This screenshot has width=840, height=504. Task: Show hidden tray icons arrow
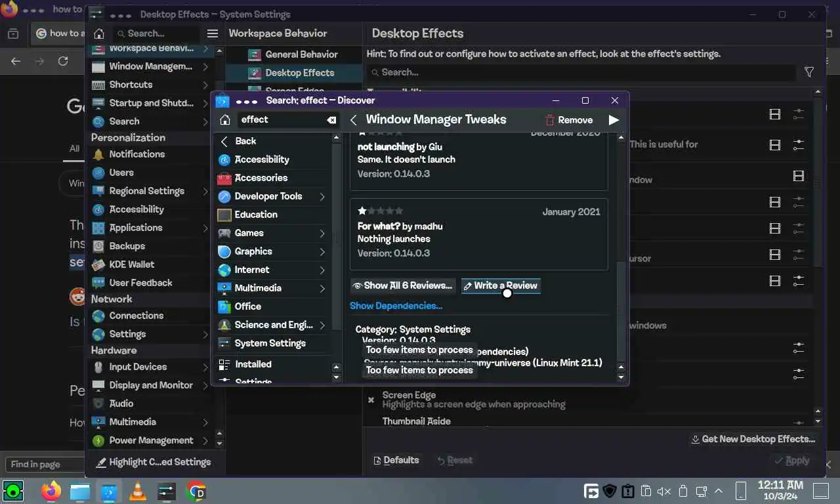pyautogui.click(x=719, y=491)
